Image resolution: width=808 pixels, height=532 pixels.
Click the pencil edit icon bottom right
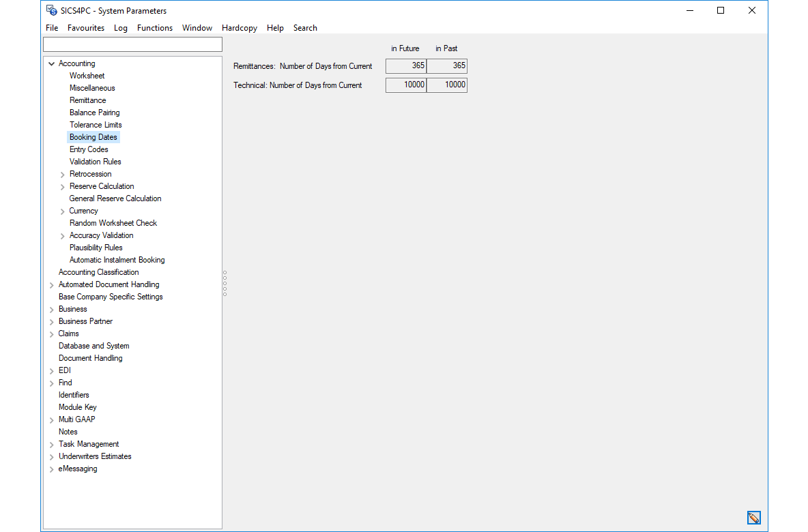pos(754,518)
